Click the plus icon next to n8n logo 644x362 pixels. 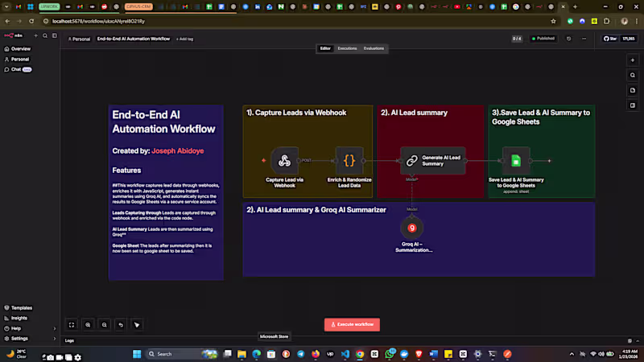(35, 35)
